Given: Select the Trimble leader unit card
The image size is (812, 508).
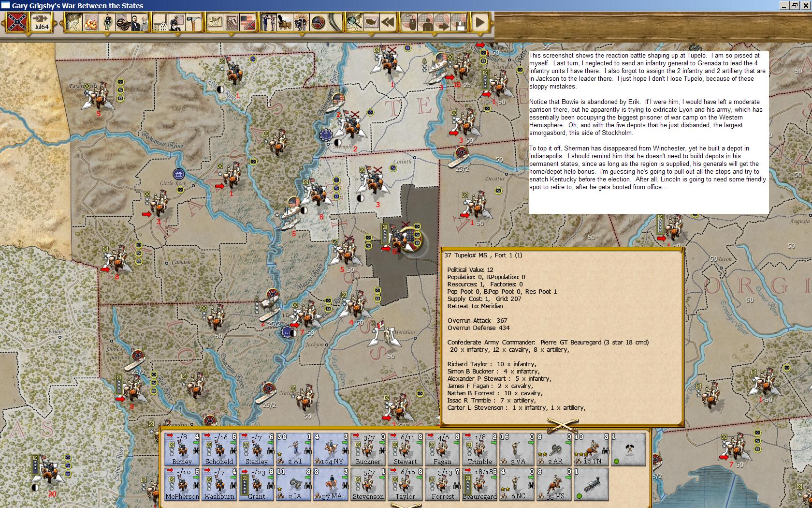Looking at the screenshot, I should [x=480, y=449].
